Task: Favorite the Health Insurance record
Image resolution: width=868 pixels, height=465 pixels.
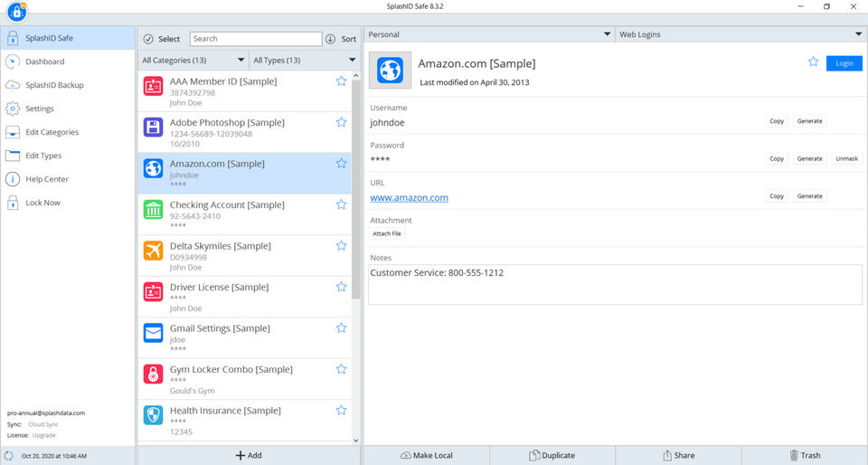Action: pos(341,410)
